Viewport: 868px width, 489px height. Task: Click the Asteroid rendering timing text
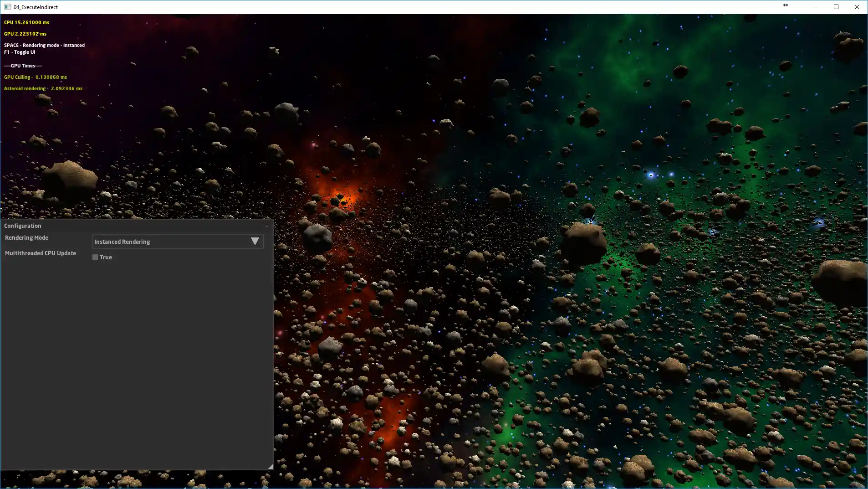pos(43,88)
